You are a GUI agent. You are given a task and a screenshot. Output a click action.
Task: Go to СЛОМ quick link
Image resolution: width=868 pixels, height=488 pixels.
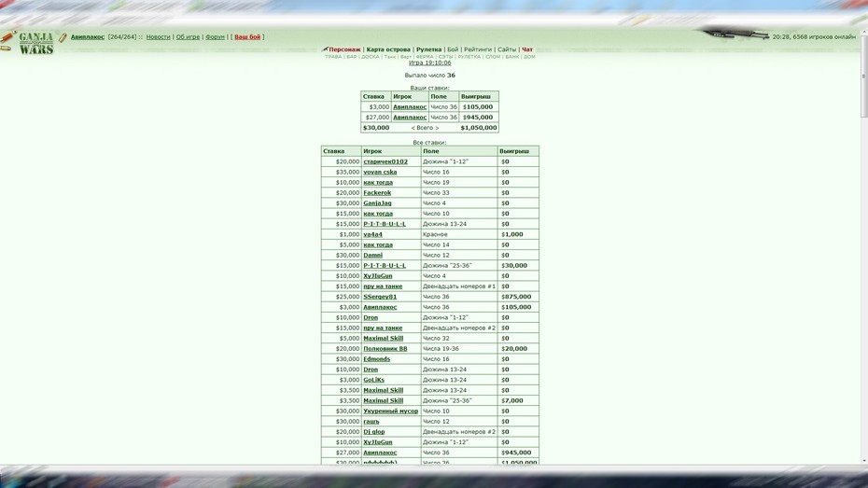click(x=493, y=57)
